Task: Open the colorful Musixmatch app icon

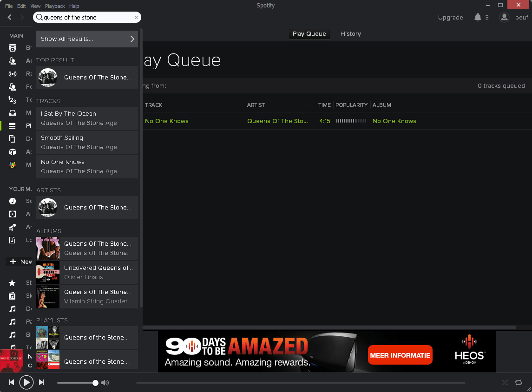Action: (13, 165)
